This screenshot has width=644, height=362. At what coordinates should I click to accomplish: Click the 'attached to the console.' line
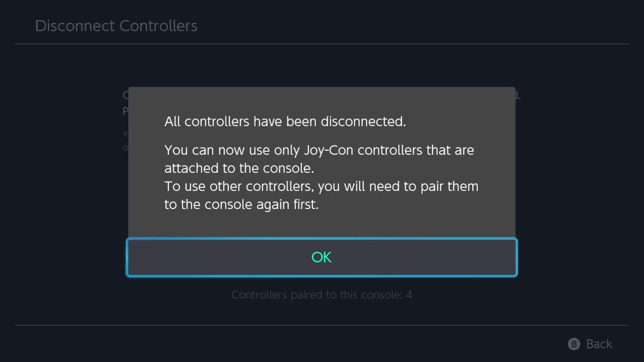[239, 168]
